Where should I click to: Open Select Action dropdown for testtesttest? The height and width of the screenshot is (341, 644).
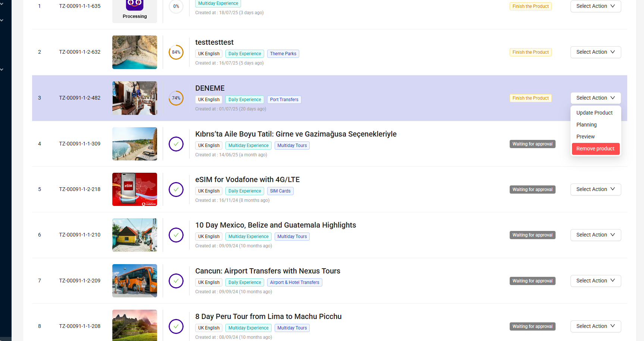[x=595, y=52]
